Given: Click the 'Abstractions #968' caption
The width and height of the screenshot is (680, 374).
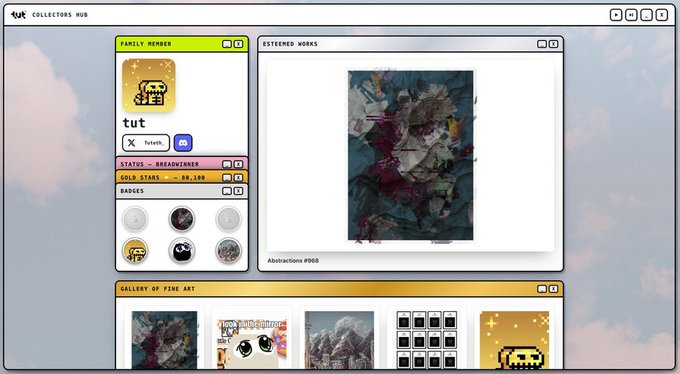Looking at the screenshot, I should click(x=293, y=261).
